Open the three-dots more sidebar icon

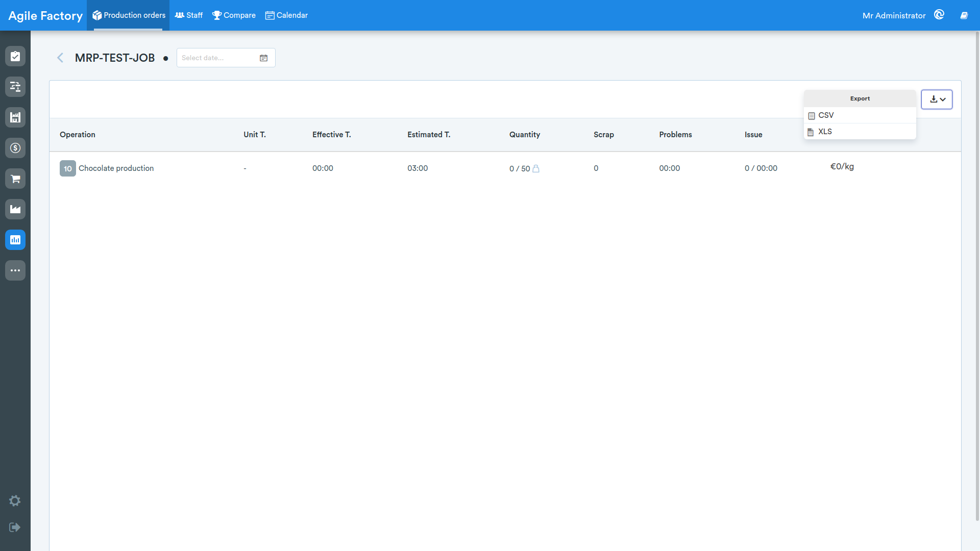click(x=15, y=270)
